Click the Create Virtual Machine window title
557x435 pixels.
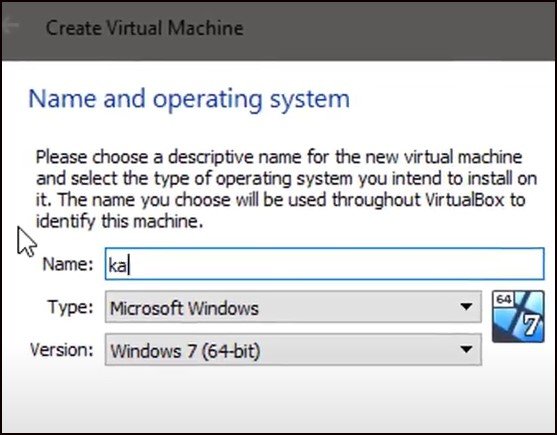[x=145, y=28]
